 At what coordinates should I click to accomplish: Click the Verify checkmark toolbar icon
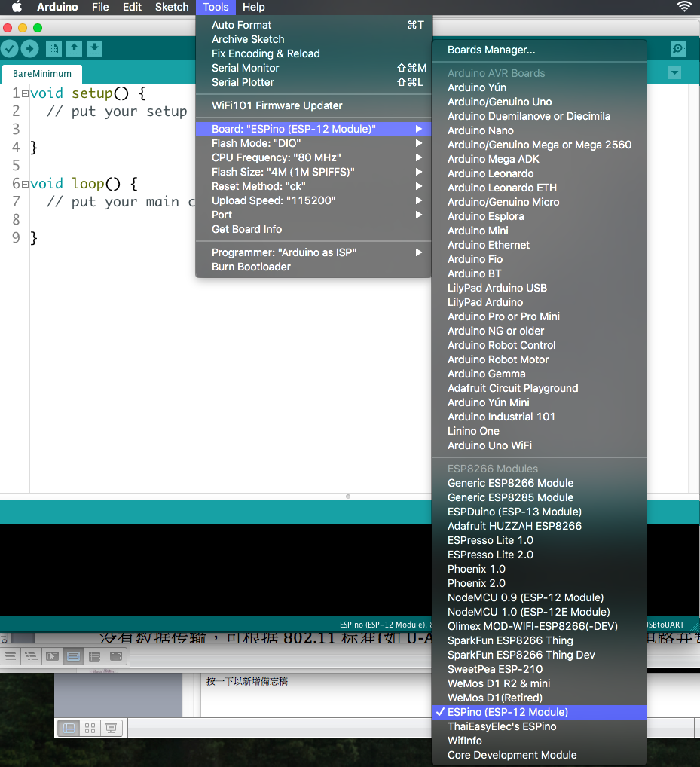click(9, 48)
